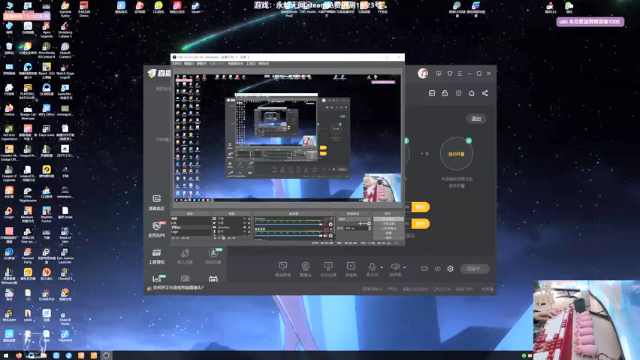Click the 开始推流 button in OBS controls
640x360 pixels.
tap(389, 219)
